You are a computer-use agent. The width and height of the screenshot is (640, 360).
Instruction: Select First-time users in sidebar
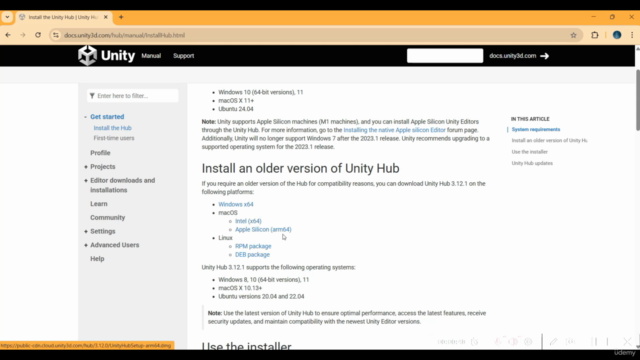pyautogui.click(x=114, y=138)
